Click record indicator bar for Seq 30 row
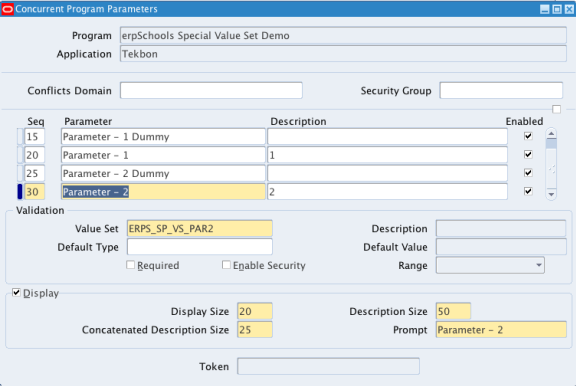Screen dimensions: 576x386 click(20, 192)
